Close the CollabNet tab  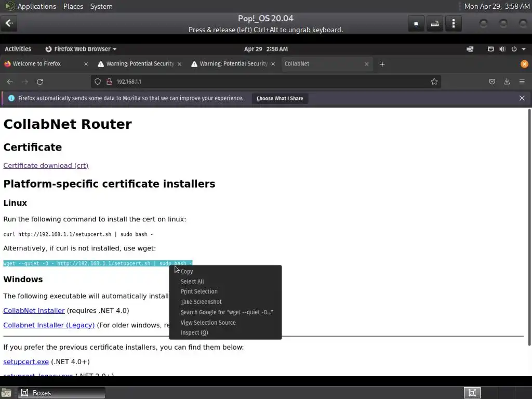tap(366, 64)
